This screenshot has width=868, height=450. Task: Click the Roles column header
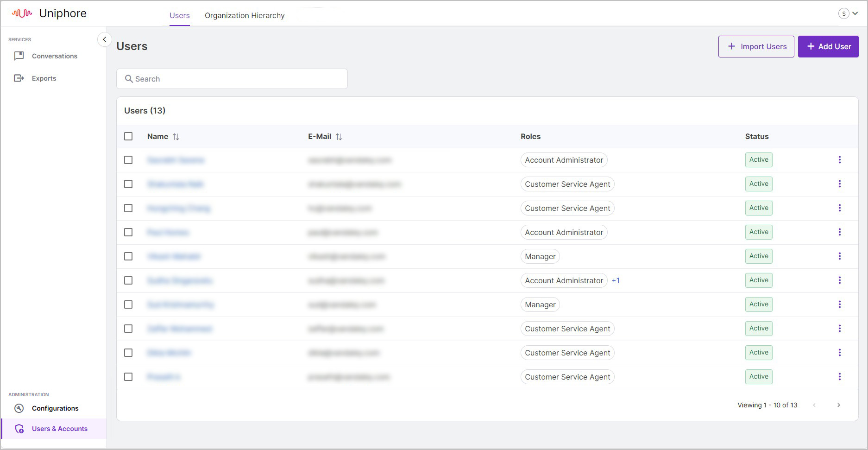pyautogui.click(x=530, y=136)
